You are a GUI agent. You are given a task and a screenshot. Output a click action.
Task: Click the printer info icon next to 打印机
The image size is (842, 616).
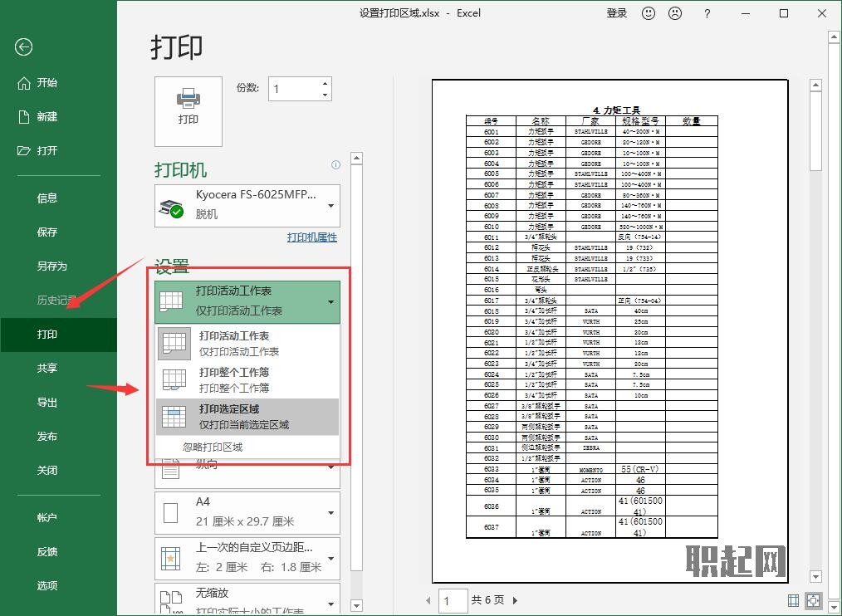335,165
